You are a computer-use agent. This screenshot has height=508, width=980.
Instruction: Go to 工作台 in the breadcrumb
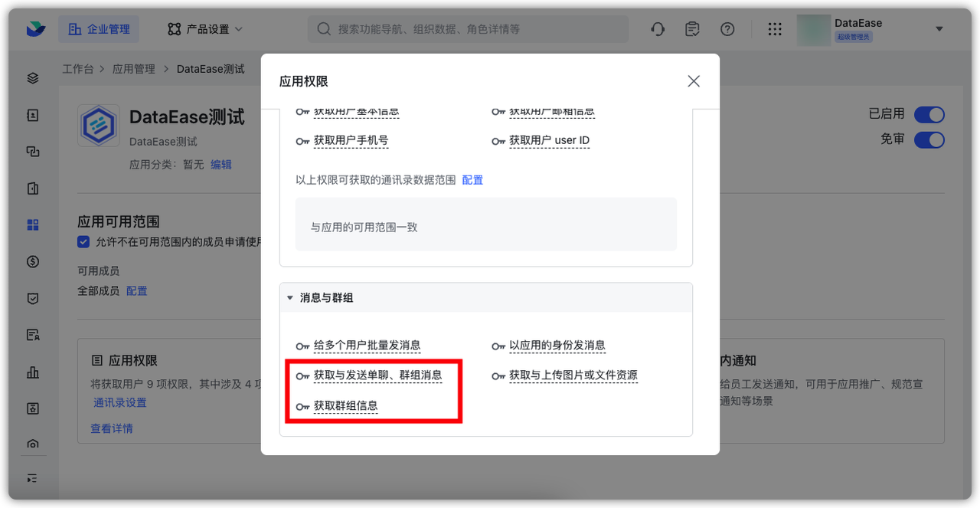(x=77, y=69)
